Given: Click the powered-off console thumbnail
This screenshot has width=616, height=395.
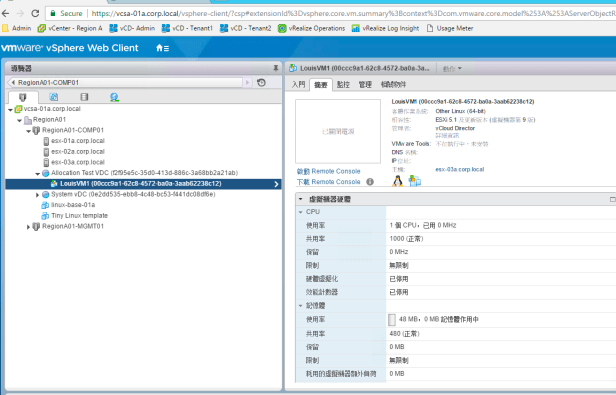Looking at the screenshot, I should (x=338, y=131).
